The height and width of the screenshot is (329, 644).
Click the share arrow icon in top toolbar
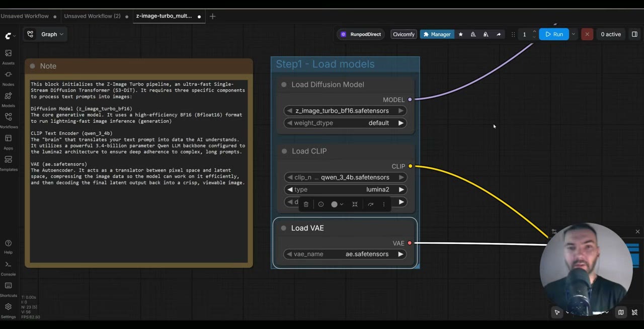[499, 34]
